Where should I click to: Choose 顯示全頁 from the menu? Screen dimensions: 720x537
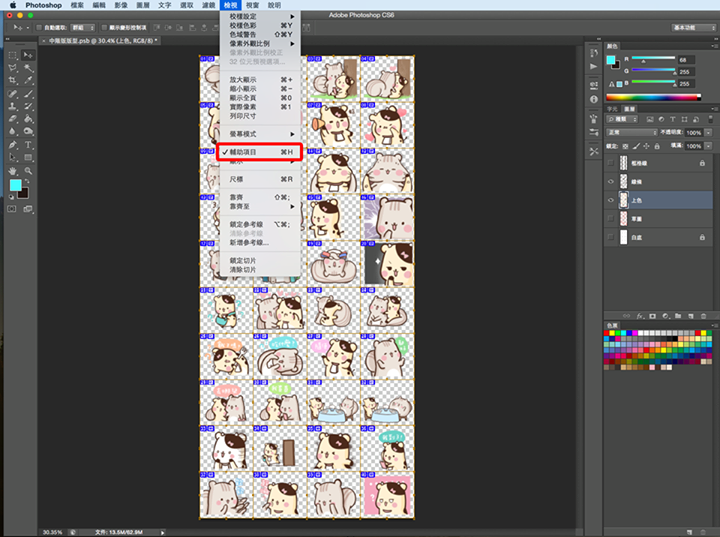(260, 98)
